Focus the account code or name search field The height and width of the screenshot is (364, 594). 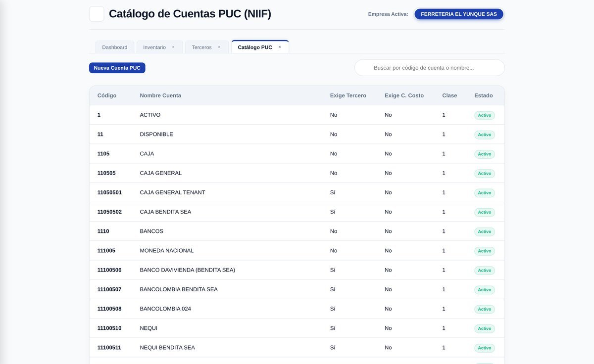[430, 68]
